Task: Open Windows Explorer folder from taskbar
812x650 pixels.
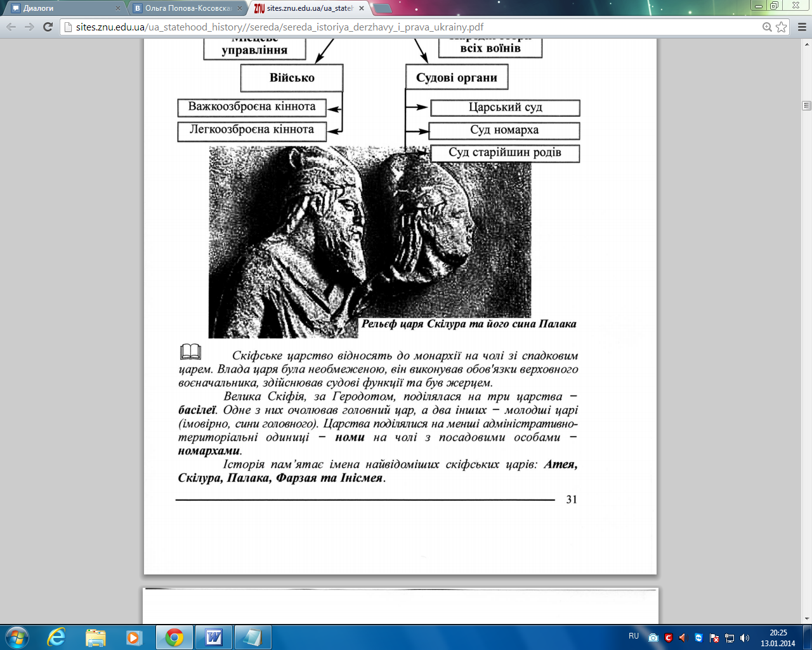Action: 96,637
